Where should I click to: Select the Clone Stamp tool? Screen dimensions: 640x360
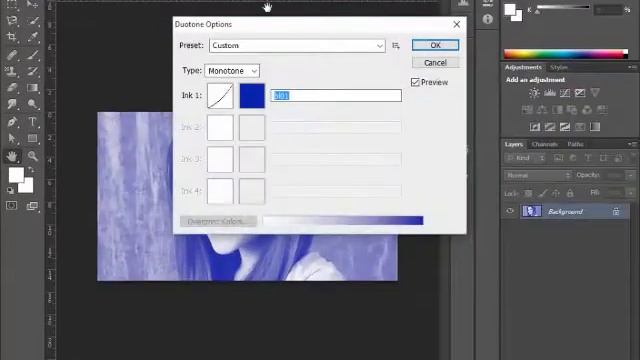pos(11,71)
